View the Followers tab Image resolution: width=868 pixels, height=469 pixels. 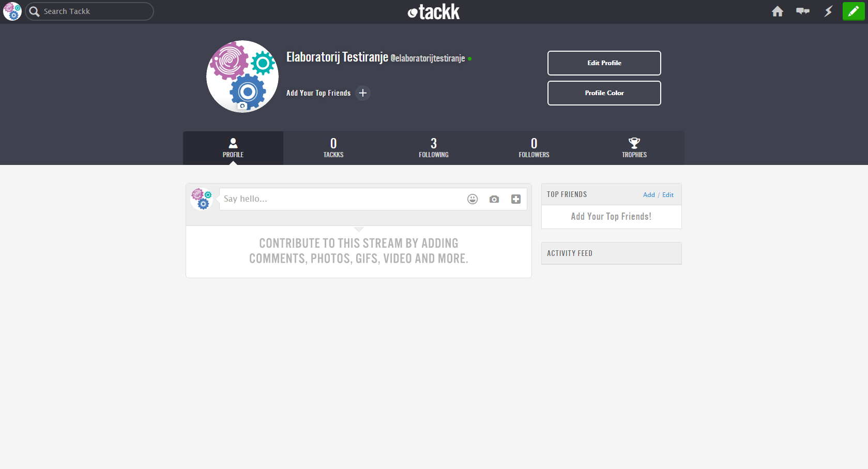click(x=534, y=148)
